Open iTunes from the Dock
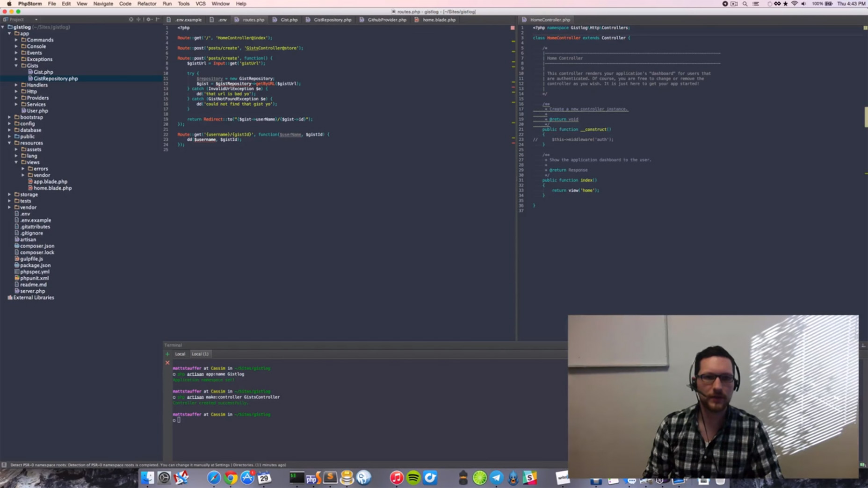The image size is (868, 488). (397, 478)
